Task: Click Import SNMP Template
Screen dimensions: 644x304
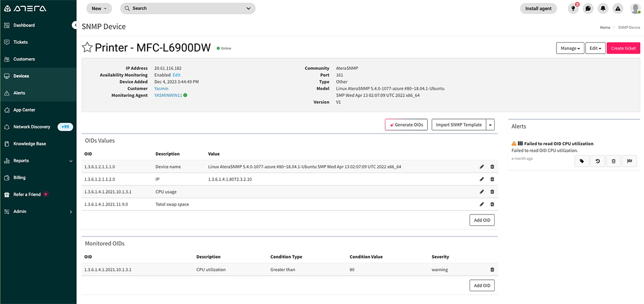Action: pyautogui.click(x=459, y=124)
